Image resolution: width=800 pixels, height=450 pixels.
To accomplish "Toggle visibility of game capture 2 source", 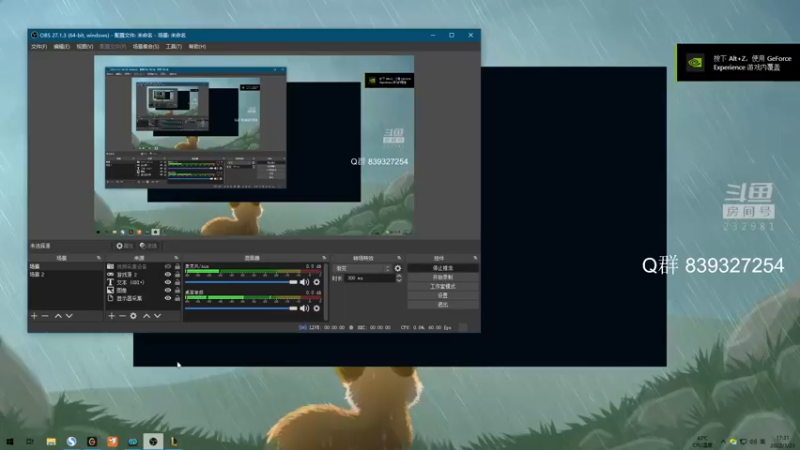I will pyautogui.click(x=167, y=274).
